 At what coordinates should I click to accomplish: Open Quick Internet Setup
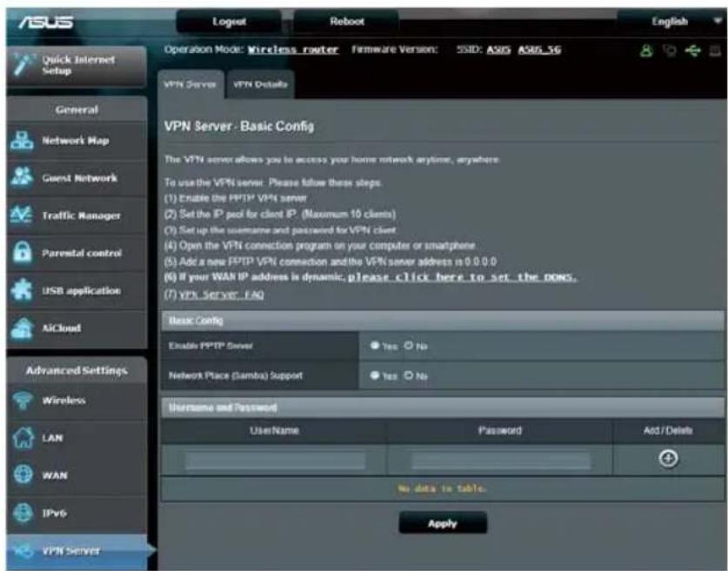[77, 65]
